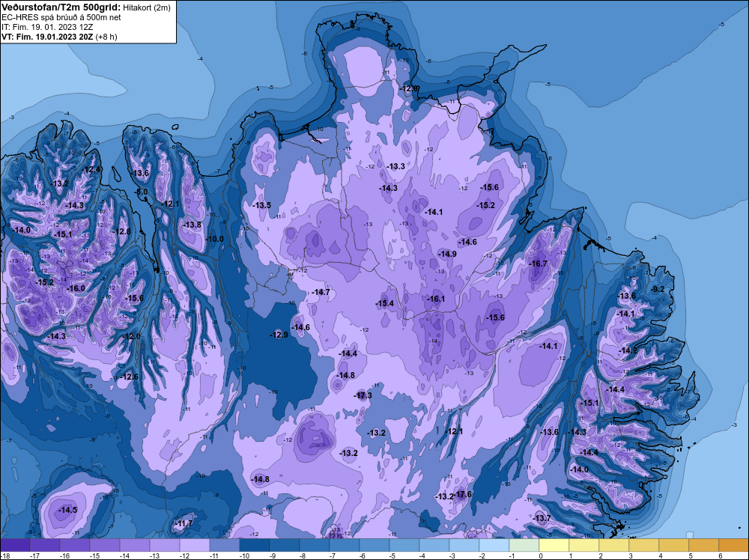Click the legend swatch between -15 and -14
Viewport: 749px width, 560px height.
(x=105, y=545)
